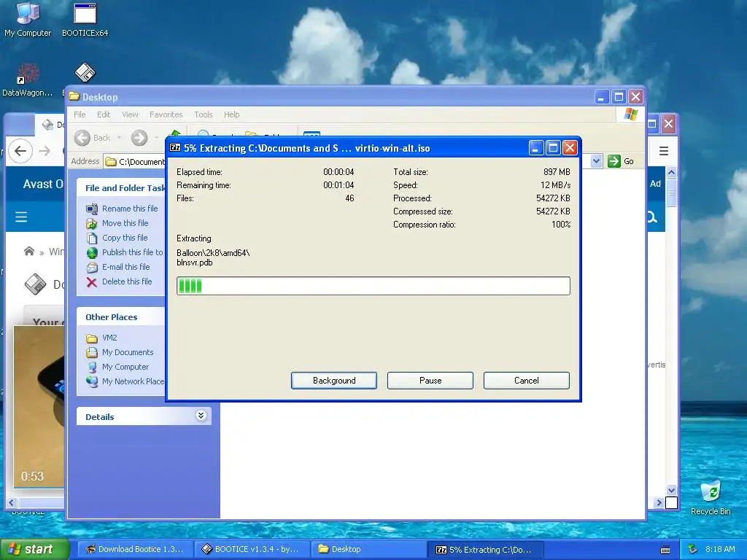The height and width of the screenshot is (560, 747).
Task: Click the browser horizontal scrollbar left arrow
Action: 12,502
